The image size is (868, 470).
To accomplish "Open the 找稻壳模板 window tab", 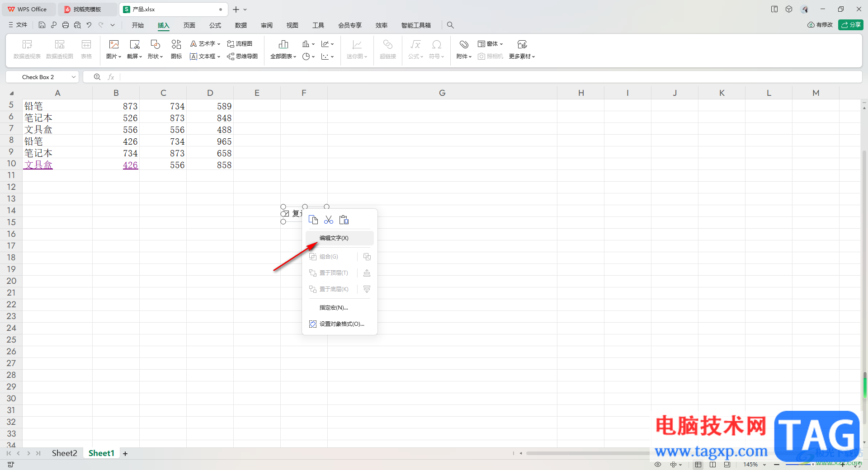I will click(88, 9).
